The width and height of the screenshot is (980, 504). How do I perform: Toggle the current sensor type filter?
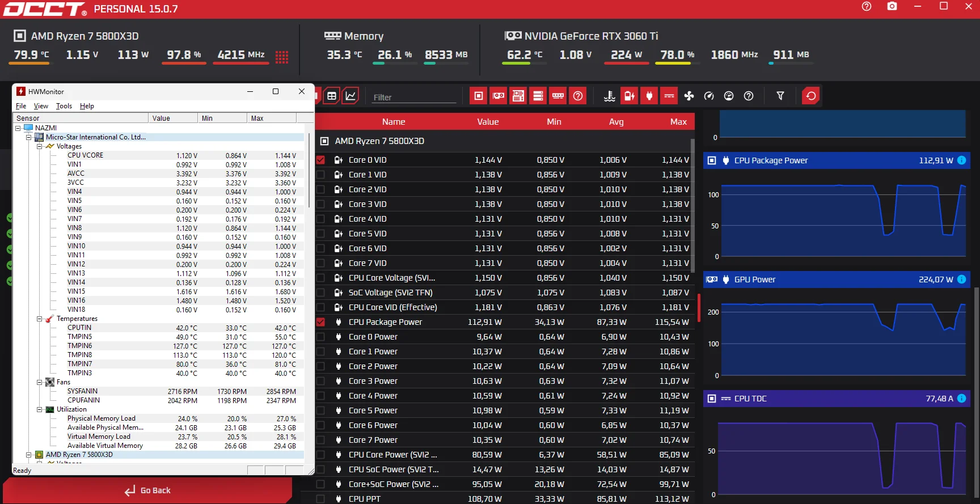(669, 96)
